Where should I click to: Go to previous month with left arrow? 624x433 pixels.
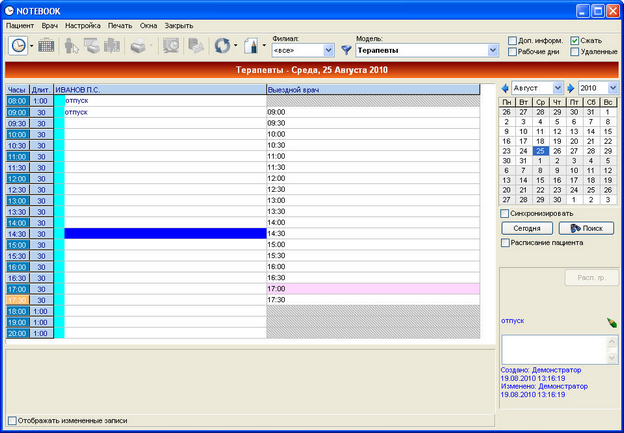tap(505, 88)
